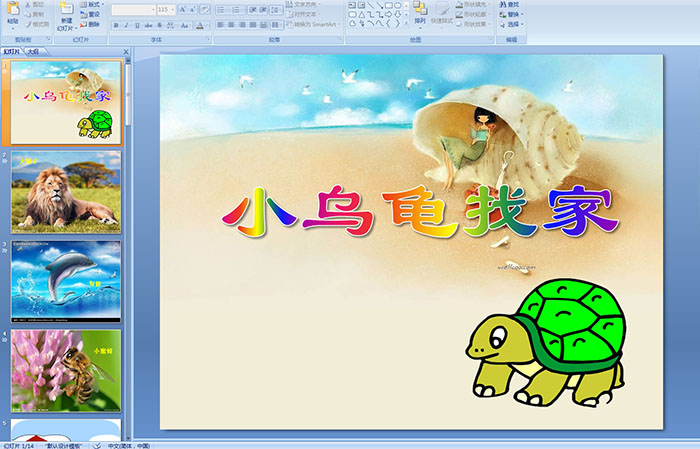700x449 pixels.
Task: Toggle italic formatting
Action: click(126, 25)
